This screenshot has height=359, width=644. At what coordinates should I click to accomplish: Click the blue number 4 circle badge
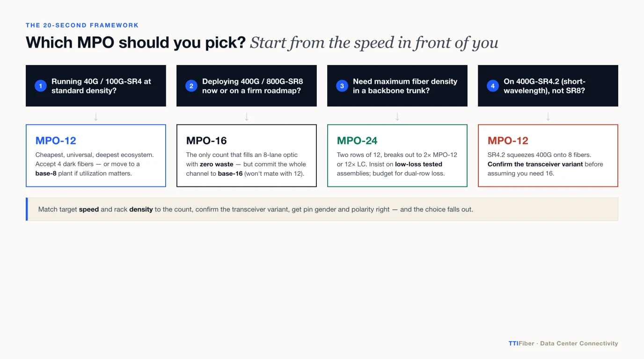pos(493,86)
